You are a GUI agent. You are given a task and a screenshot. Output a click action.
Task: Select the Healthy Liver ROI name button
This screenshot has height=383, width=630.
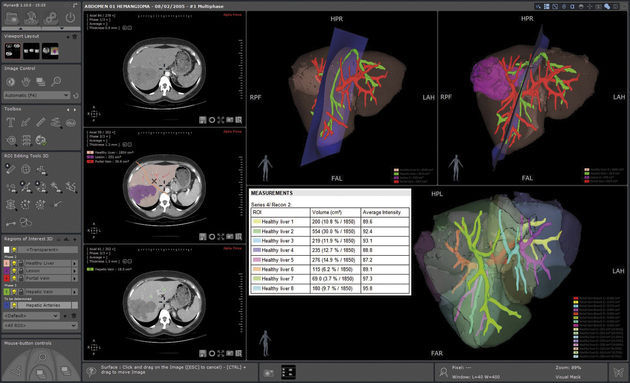(48, 263)
